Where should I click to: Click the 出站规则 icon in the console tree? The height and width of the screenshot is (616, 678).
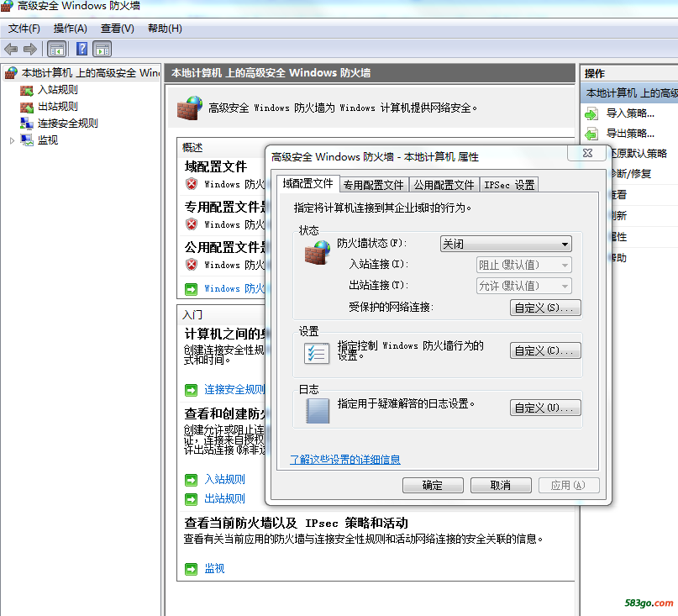26,107
